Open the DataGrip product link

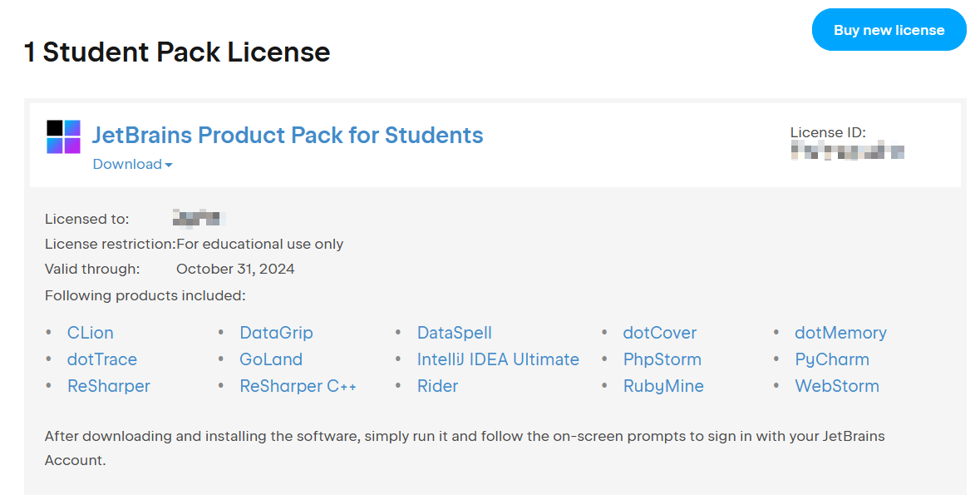(x=276, y=333)
